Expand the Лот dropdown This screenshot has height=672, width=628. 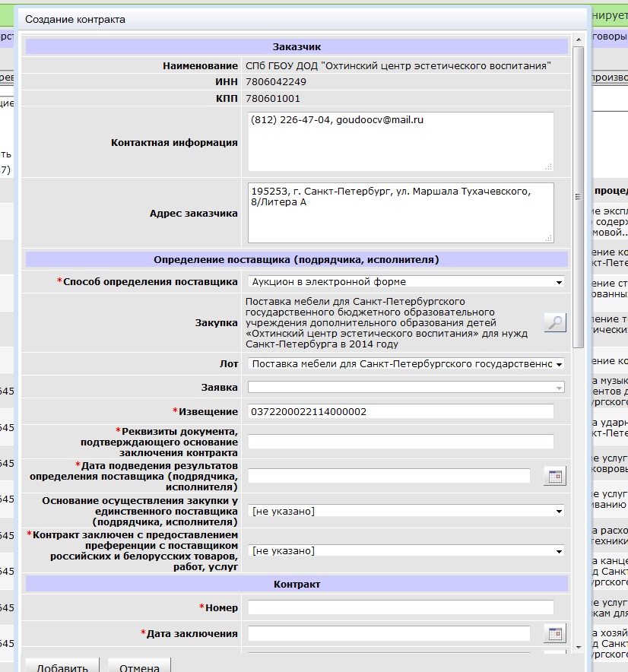tap(406, 364)
